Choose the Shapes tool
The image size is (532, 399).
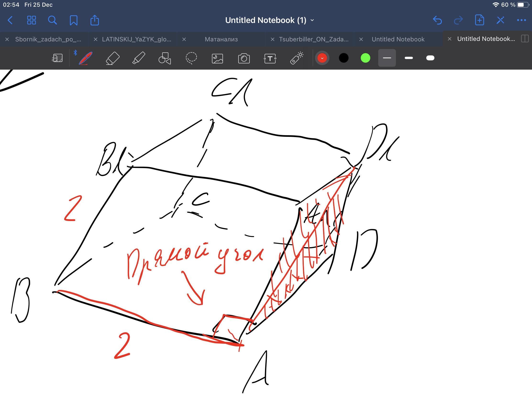[x=165, y=58]
